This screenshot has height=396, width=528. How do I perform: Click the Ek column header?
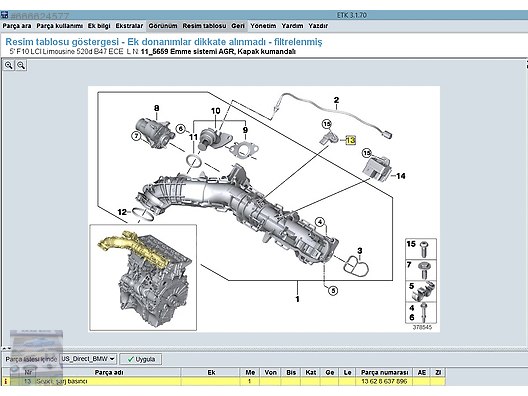tap(211, 372)
